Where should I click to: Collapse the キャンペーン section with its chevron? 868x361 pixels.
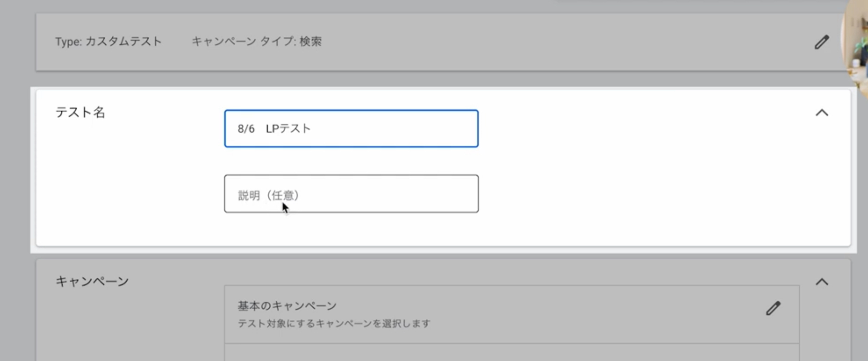(821, 282)
